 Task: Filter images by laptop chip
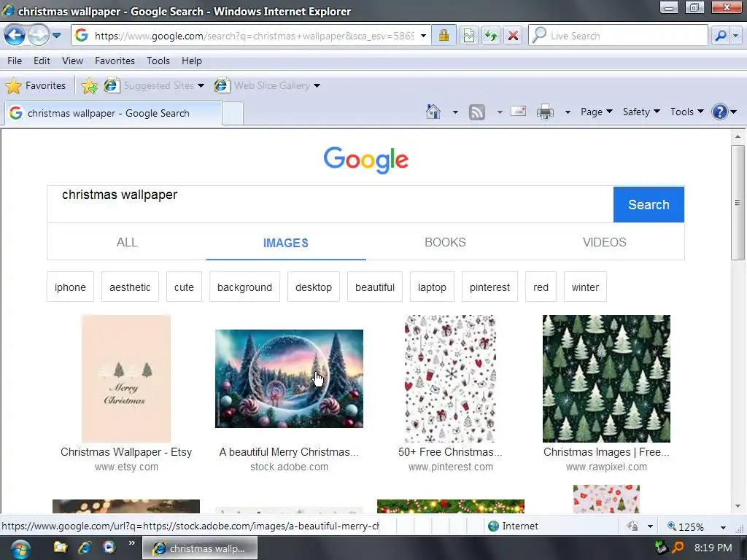point(432,287)
